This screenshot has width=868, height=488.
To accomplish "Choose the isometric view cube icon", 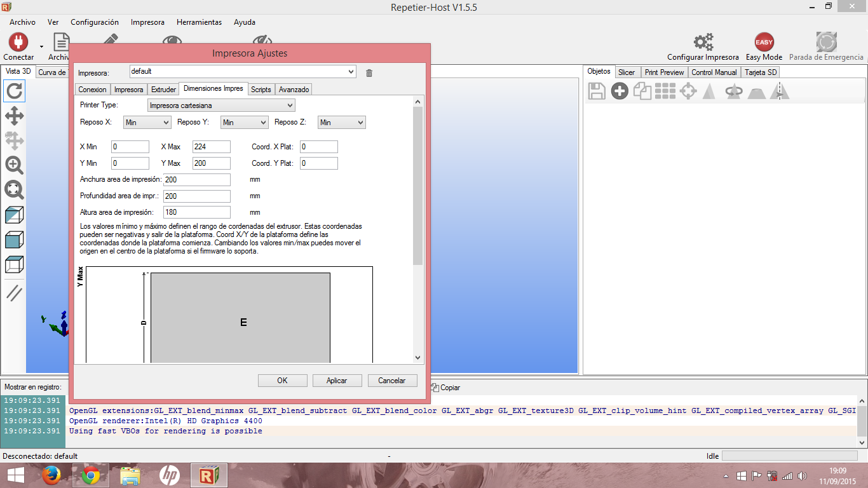I will [14, 215].
